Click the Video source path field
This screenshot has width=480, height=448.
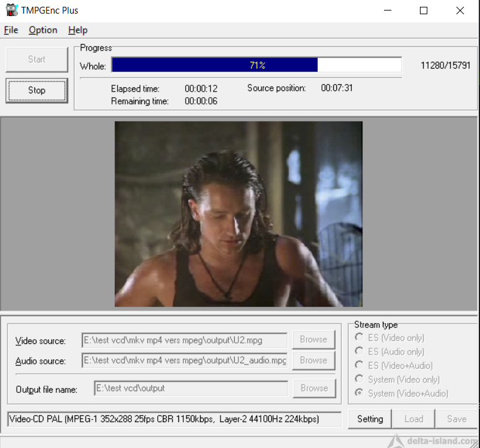[x=185, y=340]
